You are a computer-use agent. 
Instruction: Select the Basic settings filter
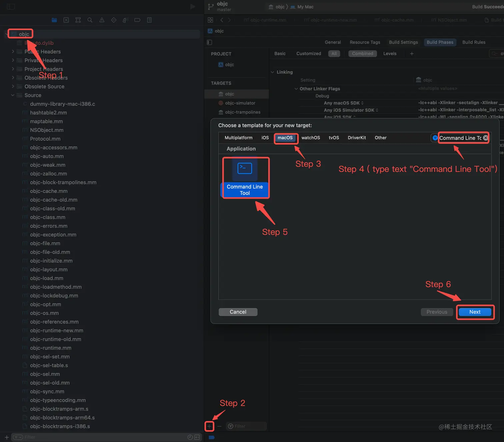coord(280,54)
